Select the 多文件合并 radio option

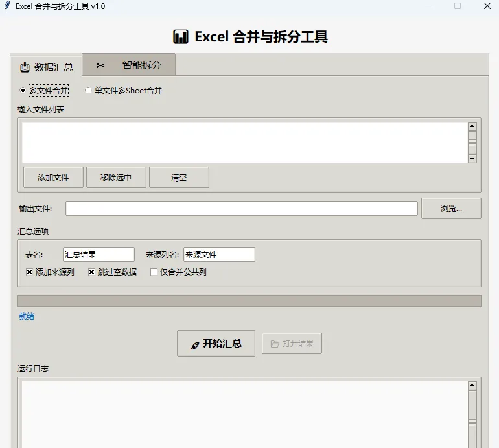(44, 90)
